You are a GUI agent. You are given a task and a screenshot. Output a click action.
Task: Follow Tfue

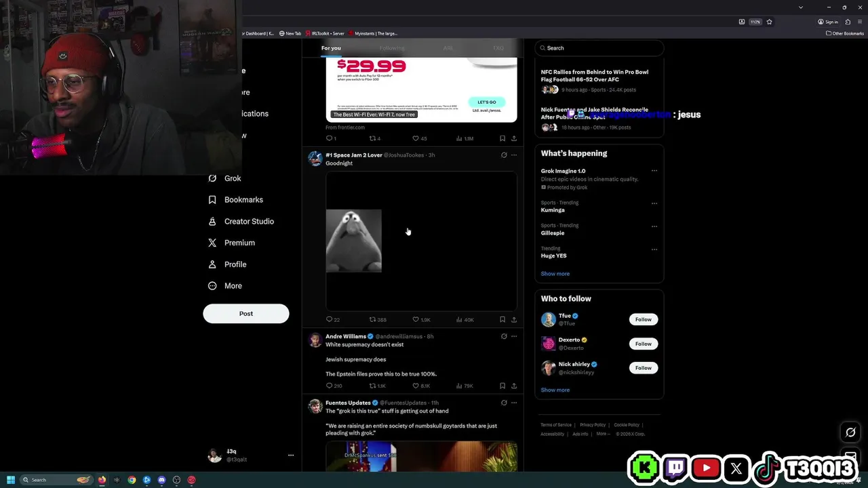pos(644,319)
